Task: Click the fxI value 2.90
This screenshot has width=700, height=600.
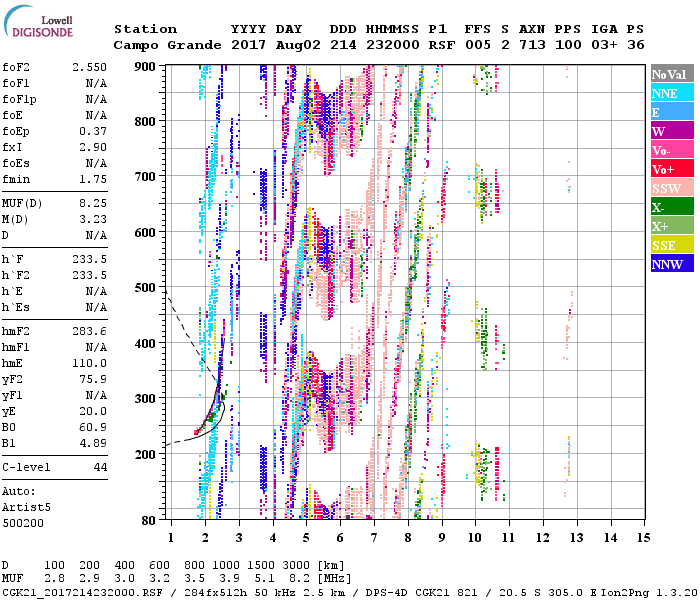Action: coord(93,147)
